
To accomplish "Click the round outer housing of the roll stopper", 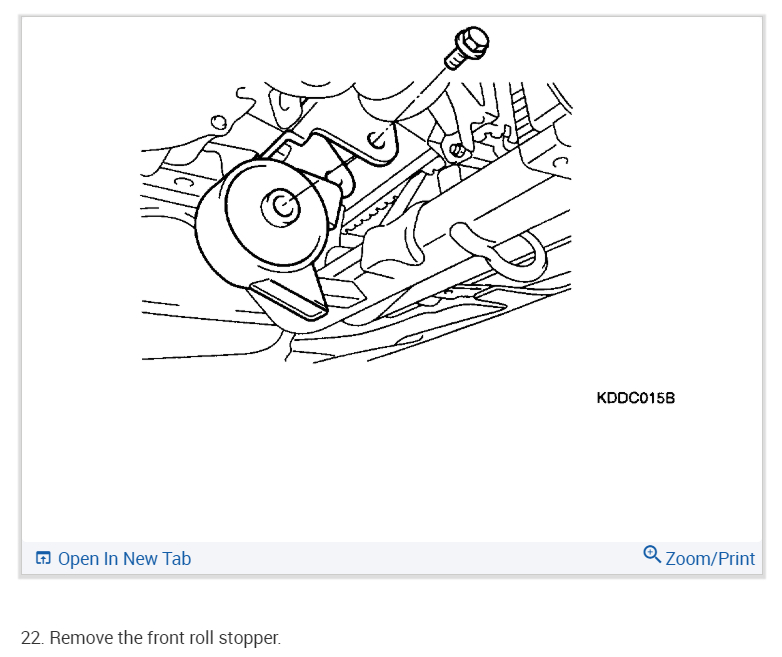I will [267, 222].
